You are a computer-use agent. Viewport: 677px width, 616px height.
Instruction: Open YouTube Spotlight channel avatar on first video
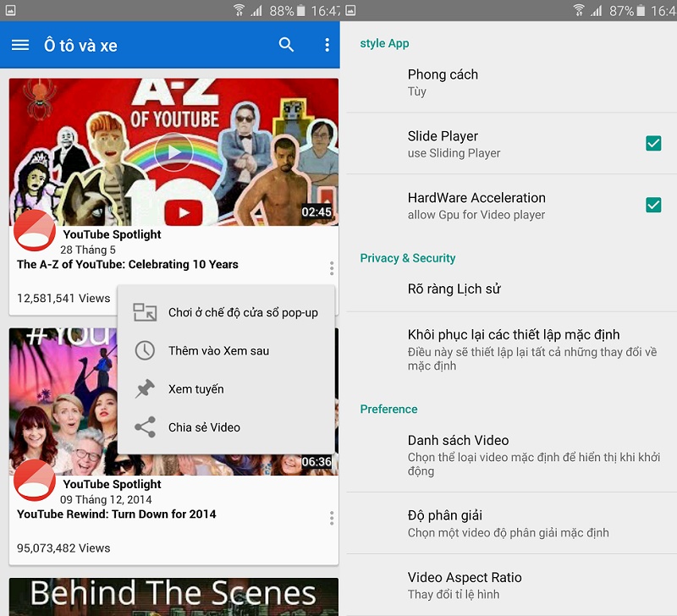[35, 230]
